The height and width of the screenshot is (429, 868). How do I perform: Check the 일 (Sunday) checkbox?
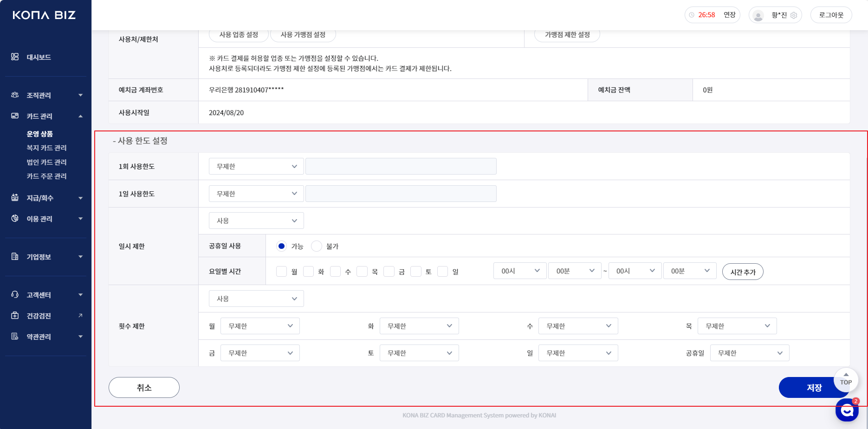pyautogui.click(x=443, y=271)
